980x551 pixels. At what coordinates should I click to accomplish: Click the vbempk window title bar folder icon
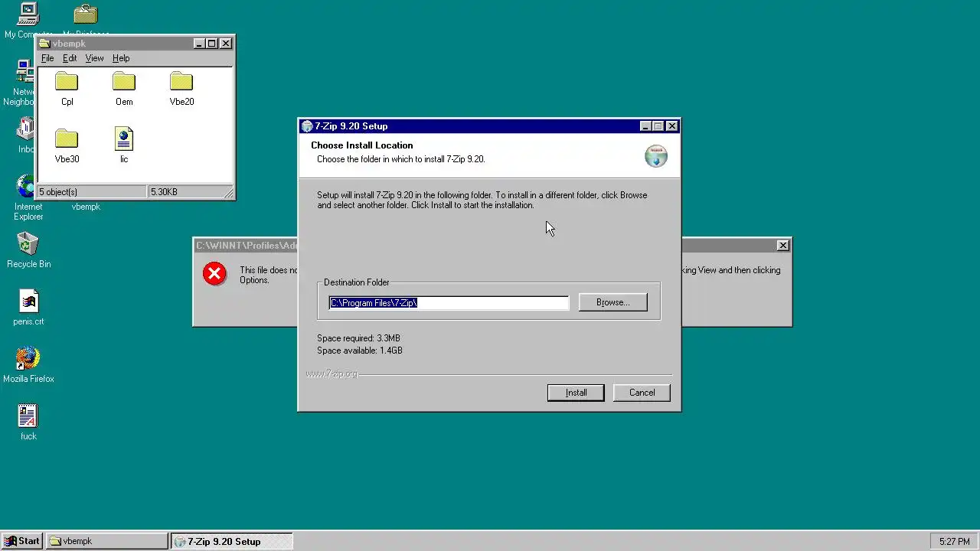tap(44, 44)
